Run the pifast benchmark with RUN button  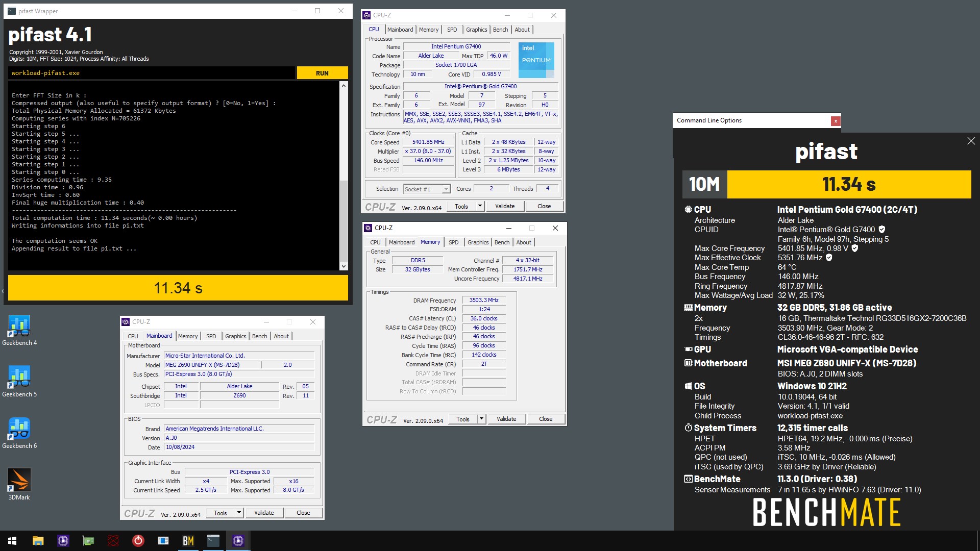click(x=322, y=73)
